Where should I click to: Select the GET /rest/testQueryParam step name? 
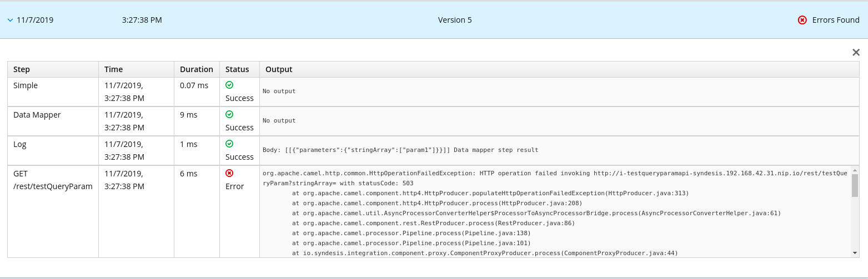coord(53,180)
